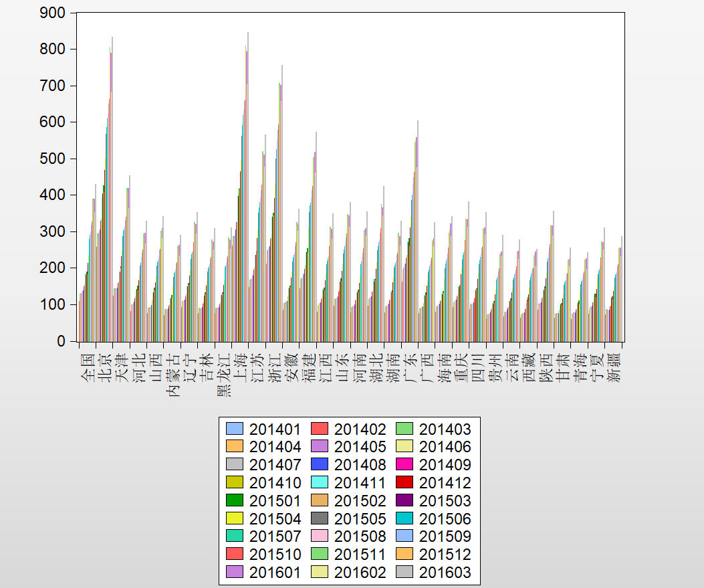This screenshot has width=704, height=588.
Task: Select the 500 value axis label
Action: pyautogui.click(x=53, y=159)
